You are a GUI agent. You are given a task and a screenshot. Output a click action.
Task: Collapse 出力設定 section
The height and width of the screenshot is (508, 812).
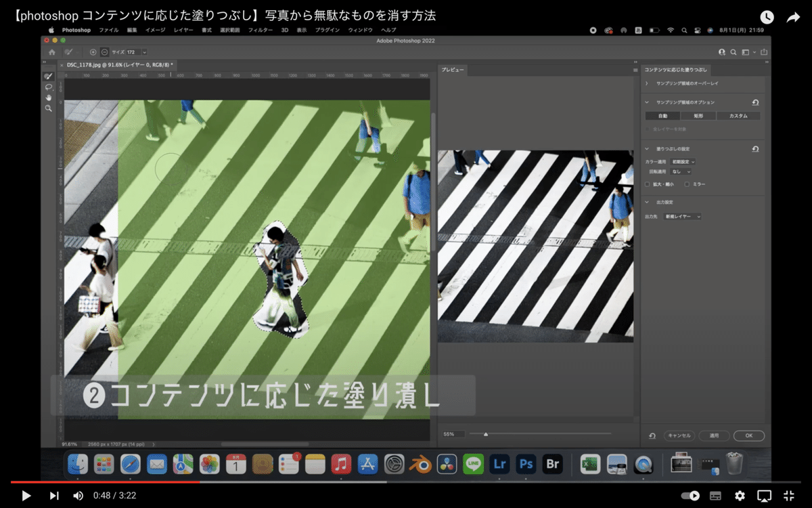pos(647,202)
